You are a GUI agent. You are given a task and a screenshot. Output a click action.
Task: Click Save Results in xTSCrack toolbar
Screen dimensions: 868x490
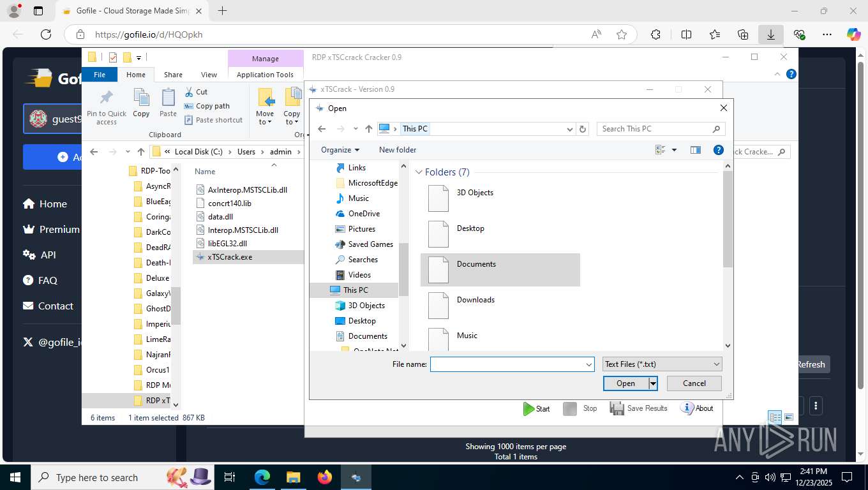(x=638, y=408)
